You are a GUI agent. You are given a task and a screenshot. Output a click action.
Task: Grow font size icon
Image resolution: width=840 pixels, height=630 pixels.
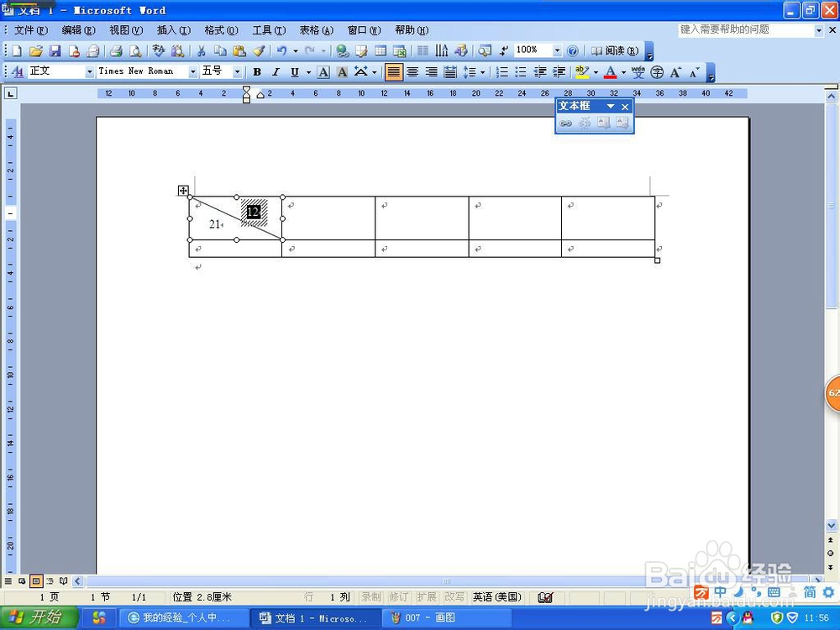(675, 71)
